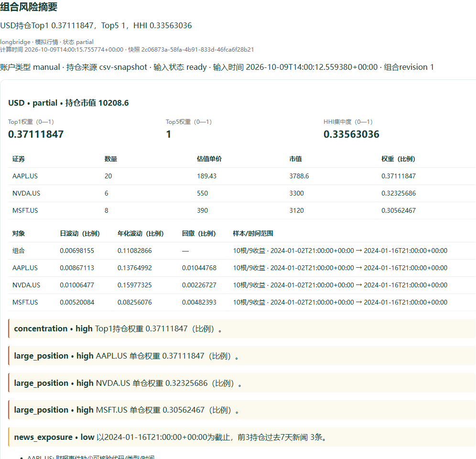The height and width of the screenshot is (459, 476).
Task: Click the USD partial 持仓市值 10208.6 heading
Action: pyautogui.click(x=68, y=103)
